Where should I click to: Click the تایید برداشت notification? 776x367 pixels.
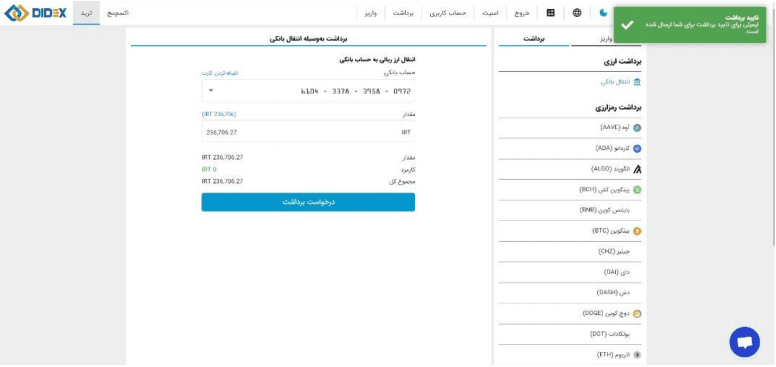(689, 25)
